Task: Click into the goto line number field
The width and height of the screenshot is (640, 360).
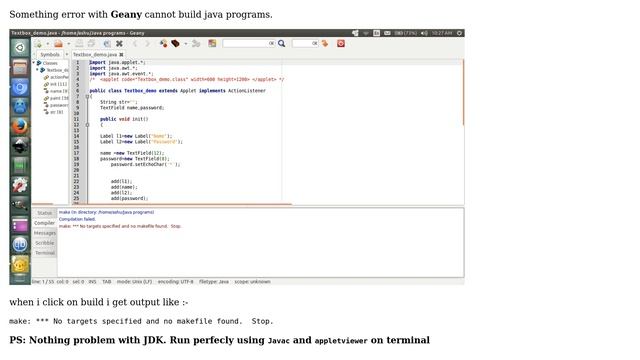Action: point(305,43)
